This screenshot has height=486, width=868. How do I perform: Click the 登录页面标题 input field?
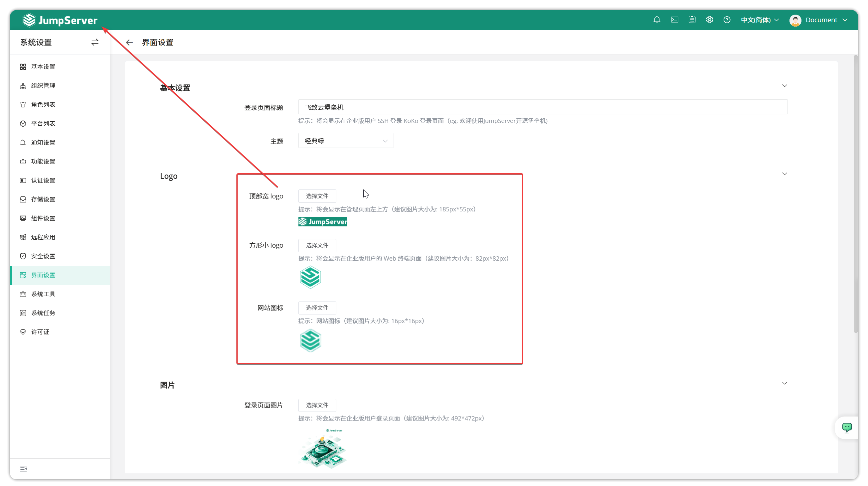(543, 107)
